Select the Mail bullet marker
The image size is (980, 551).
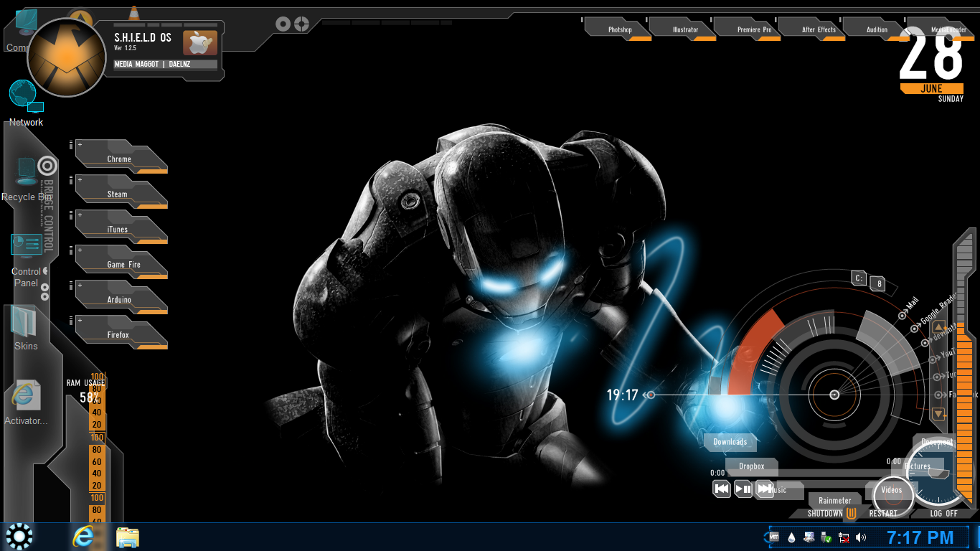pos(902,316)
